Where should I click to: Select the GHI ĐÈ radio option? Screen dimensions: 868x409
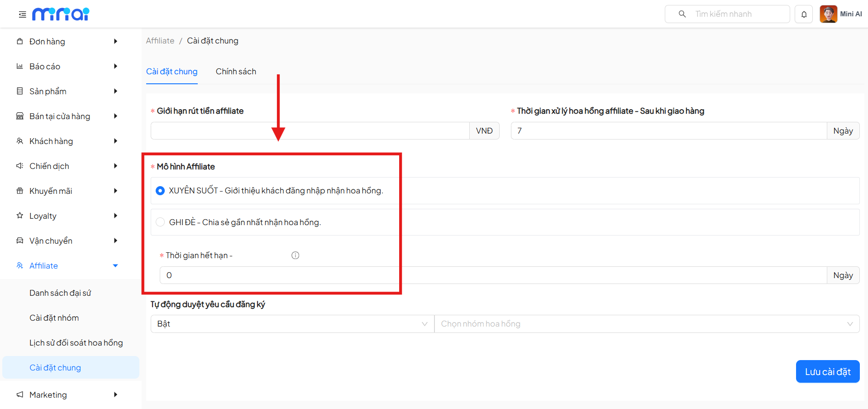click(x=160, y=222)
